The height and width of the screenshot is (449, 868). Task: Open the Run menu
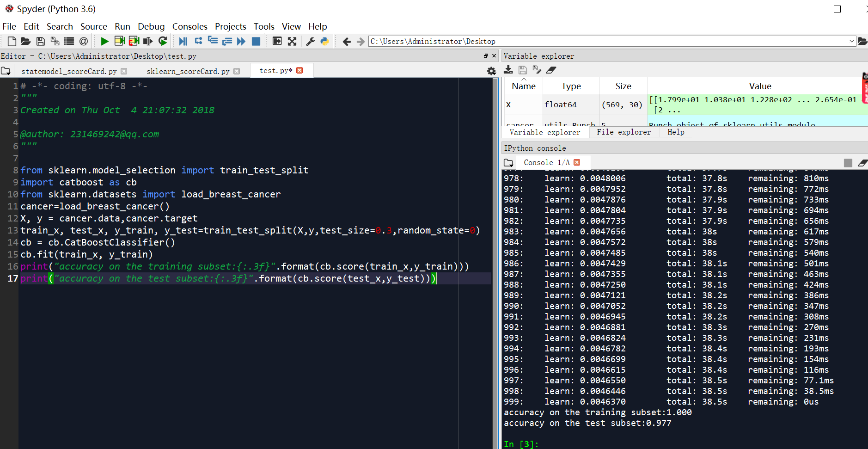pyautogui.click(x=122, y=26)
